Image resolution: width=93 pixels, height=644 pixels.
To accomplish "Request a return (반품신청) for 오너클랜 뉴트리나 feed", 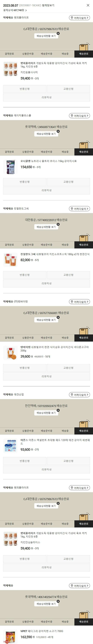I will coord(25,182).
